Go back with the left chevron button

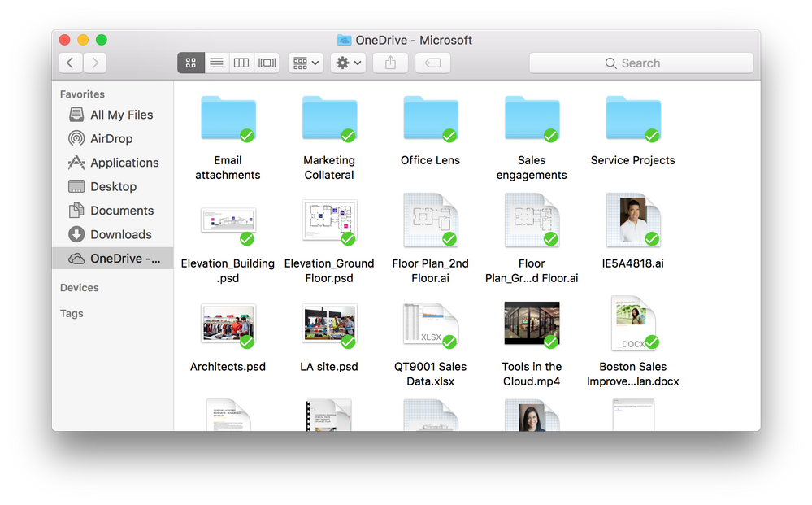(x=71, y=63)
